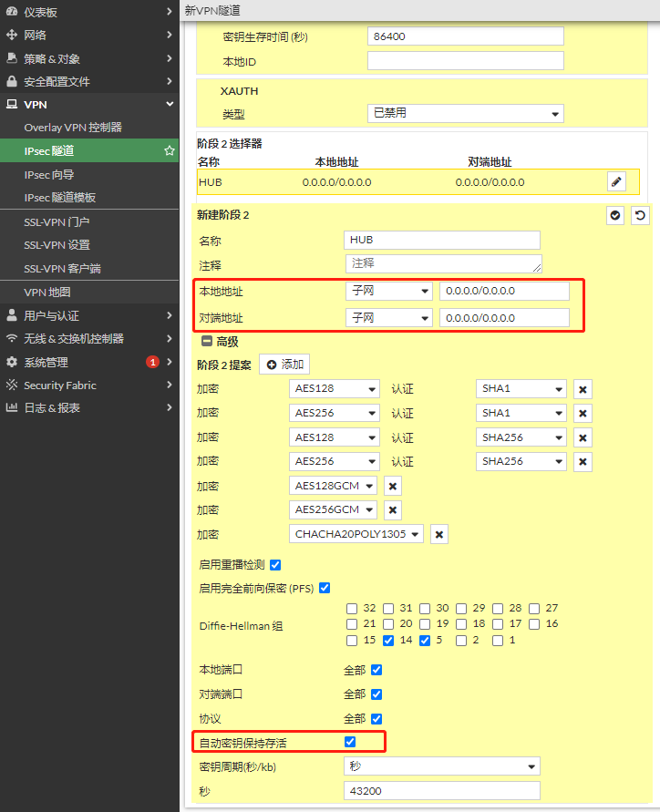Click the 本地ID input field
660x812 pixels.
pyautogui.click(x=466, y=60)
